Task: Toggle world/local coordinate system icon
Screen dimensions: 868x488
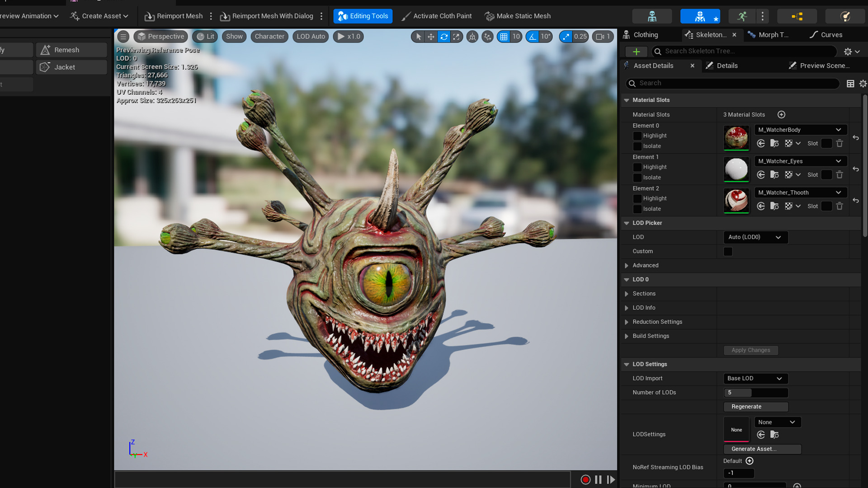Action: coord(472,37)
